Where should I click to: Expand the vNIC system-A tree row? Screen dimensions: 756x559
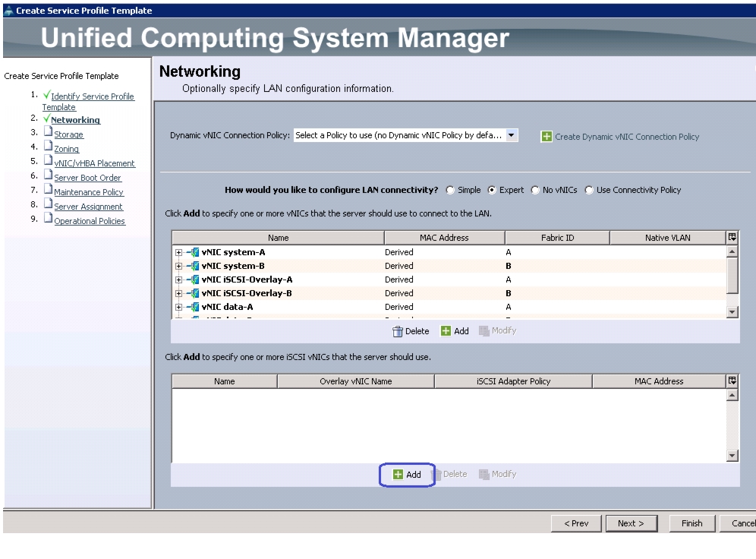pos(178,252)
